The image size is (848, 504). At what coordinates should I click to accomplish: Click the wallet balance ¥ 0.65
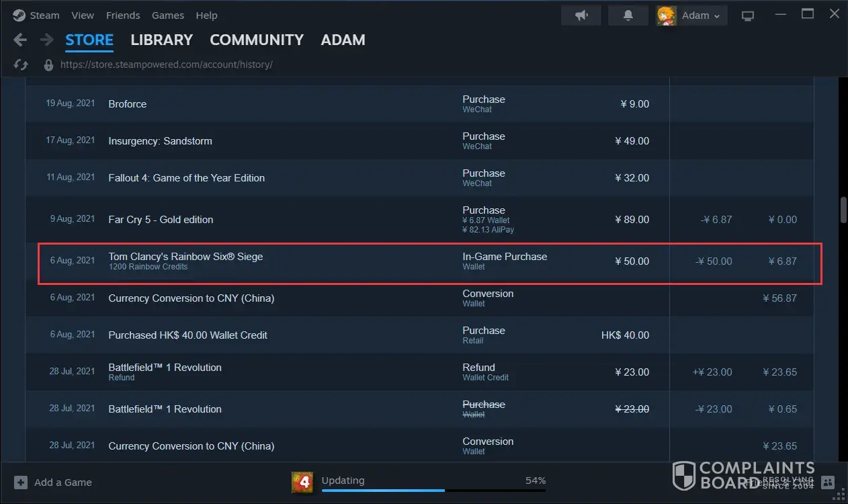(x=783, y=409)
